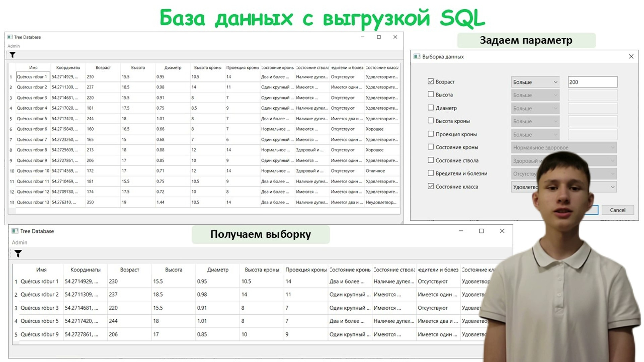Open the Admin menu in the bottom window
Image resolution: width=644 pixels, height=362 pixels.
20,242
